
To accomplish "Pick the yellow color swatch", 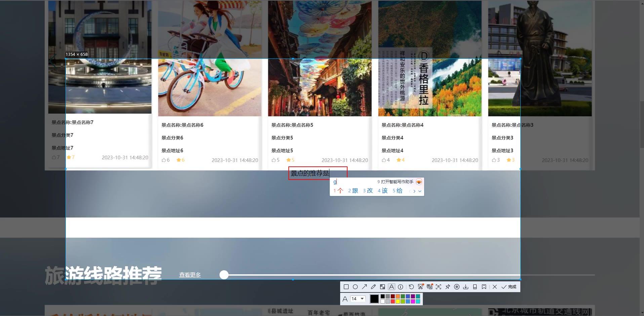I will tap(398, 301).
